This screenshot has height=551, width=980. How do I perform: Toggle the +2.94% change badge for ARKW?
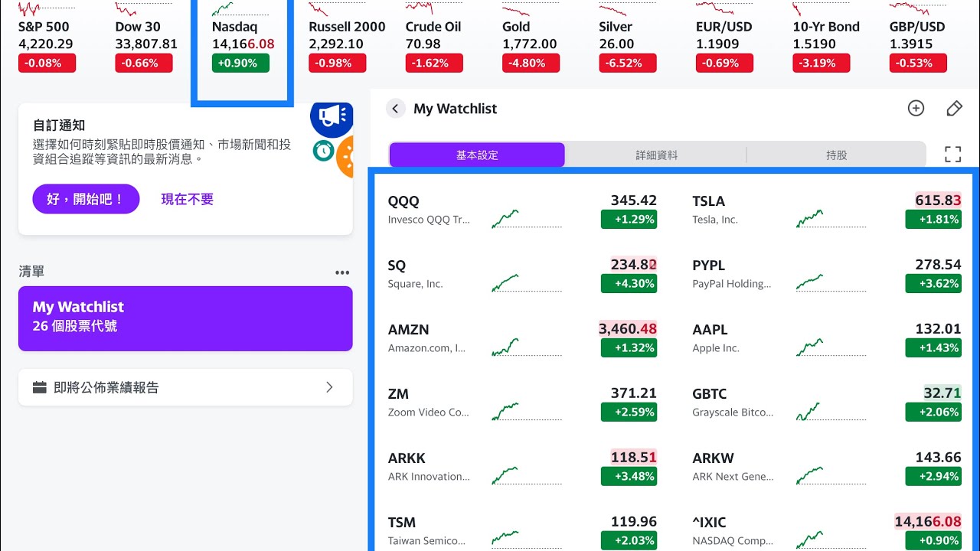933,476
